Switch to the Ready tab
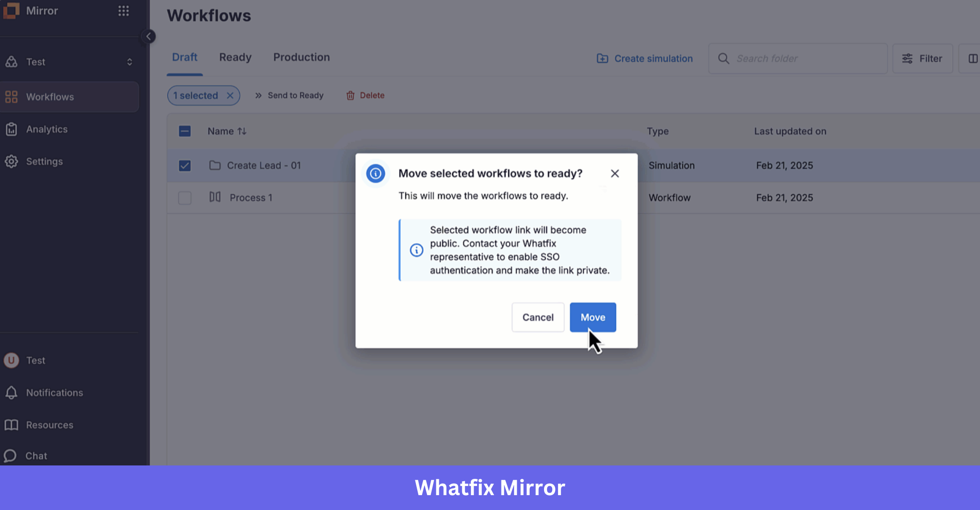The width and height of the screenshot is (980, 510). pos(235,57)
